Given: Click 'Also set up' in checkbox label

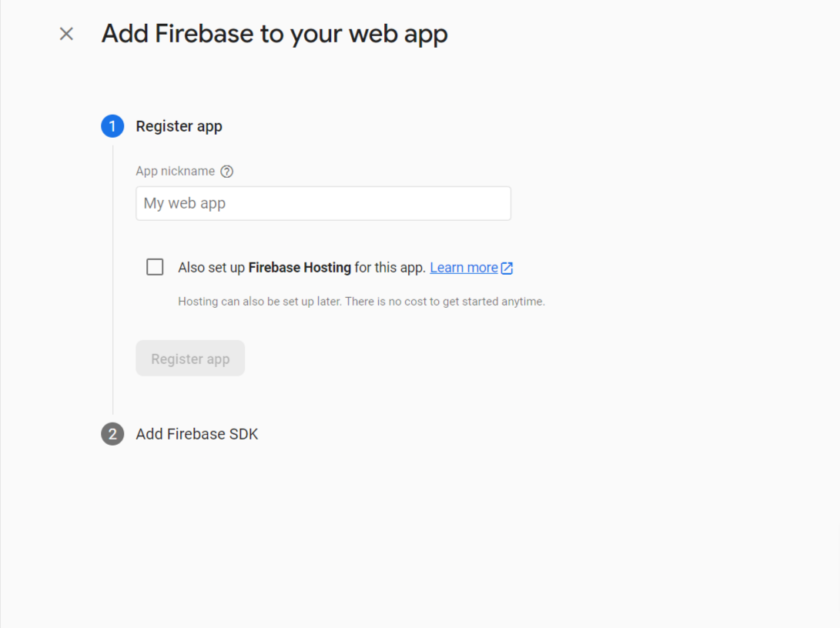Looking at the screenshot, I should tap(211, 268).
